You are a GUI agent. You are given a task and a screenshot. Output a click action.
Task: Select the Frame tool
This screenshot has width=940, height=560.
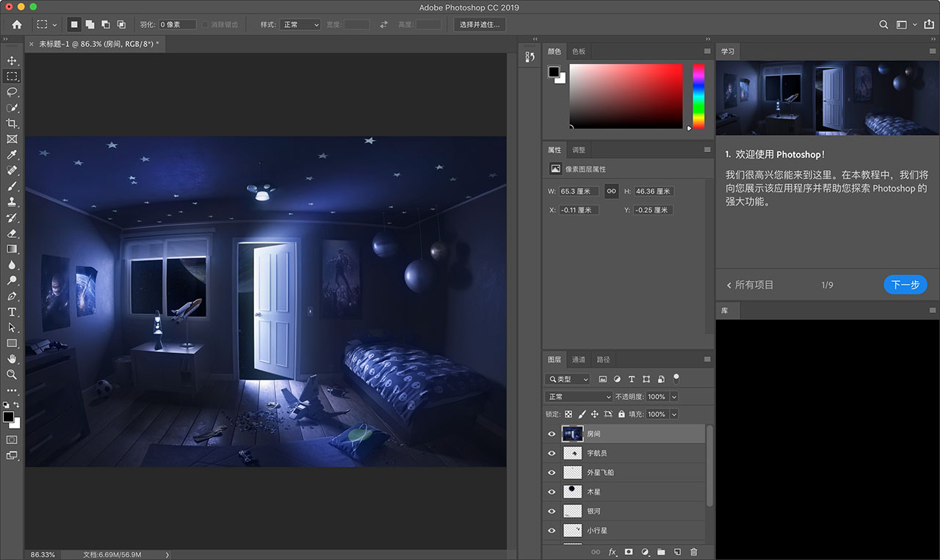coord(12,139)
